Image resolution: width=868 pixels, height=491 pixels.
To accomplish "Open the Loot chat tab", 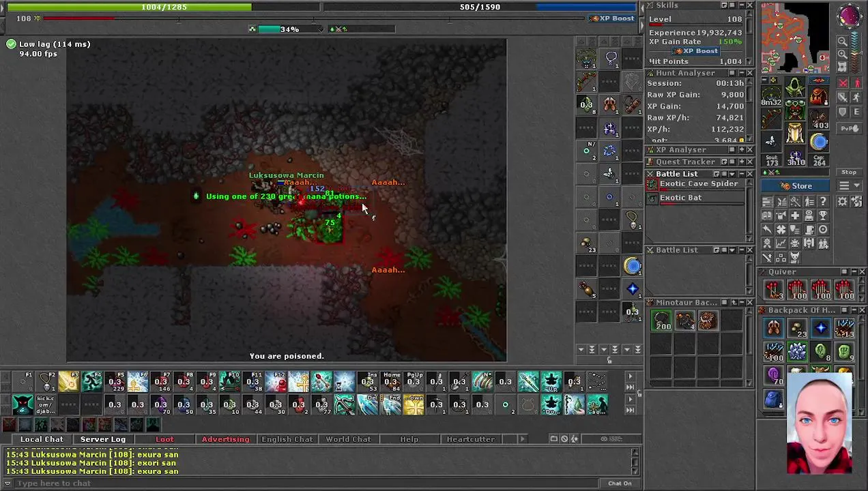I will click(164, 439).
